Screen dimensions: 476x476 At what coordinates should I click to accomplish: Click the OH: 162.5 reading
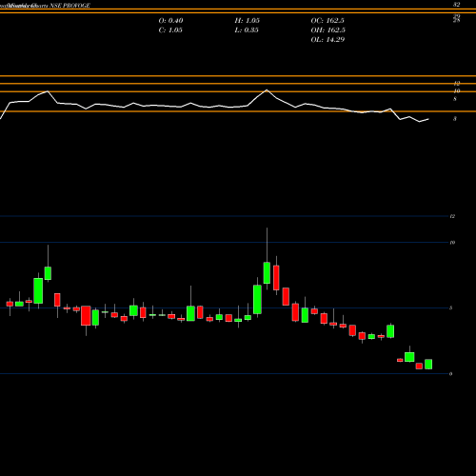point(328,30)
